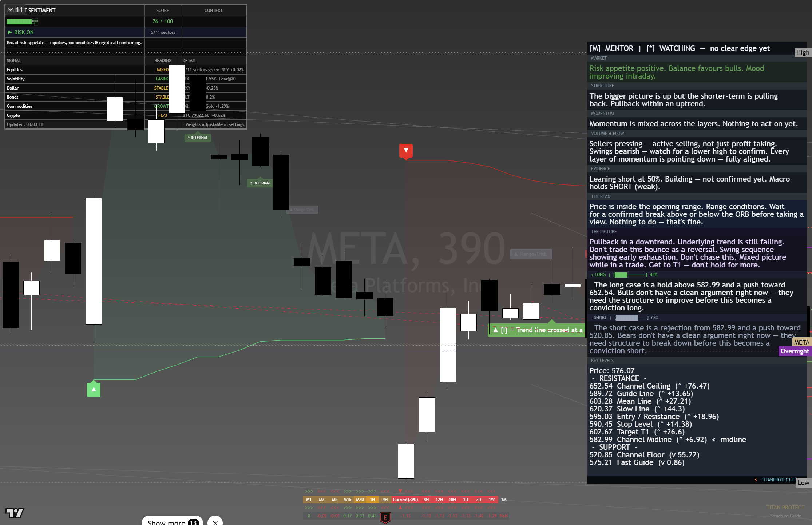Viewport: 812px width, 525px height.
Task: Click the Trend line crossed alert label
Action: pos(537,330)
